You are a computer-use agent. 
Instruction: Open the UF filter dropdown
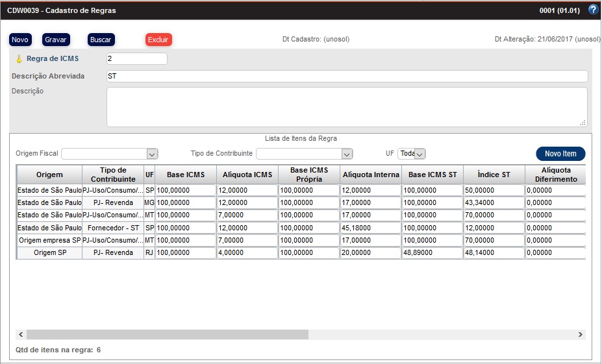pyautogui.click(x=420, y=154)
